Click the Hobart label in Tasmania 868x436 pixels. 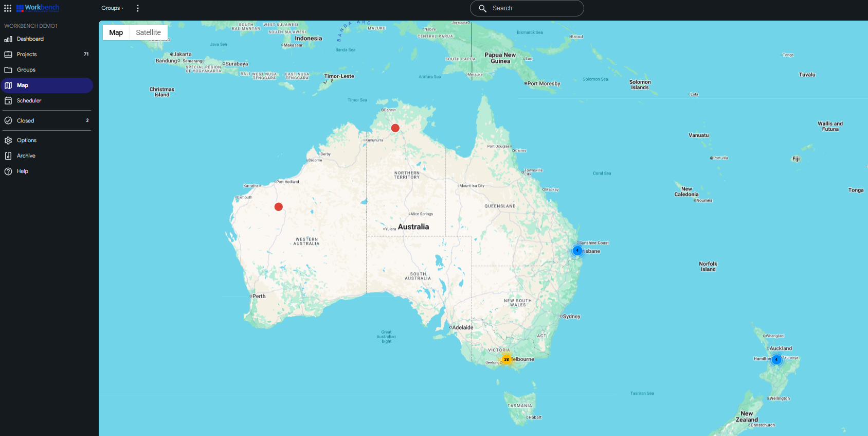coord(535,417)
